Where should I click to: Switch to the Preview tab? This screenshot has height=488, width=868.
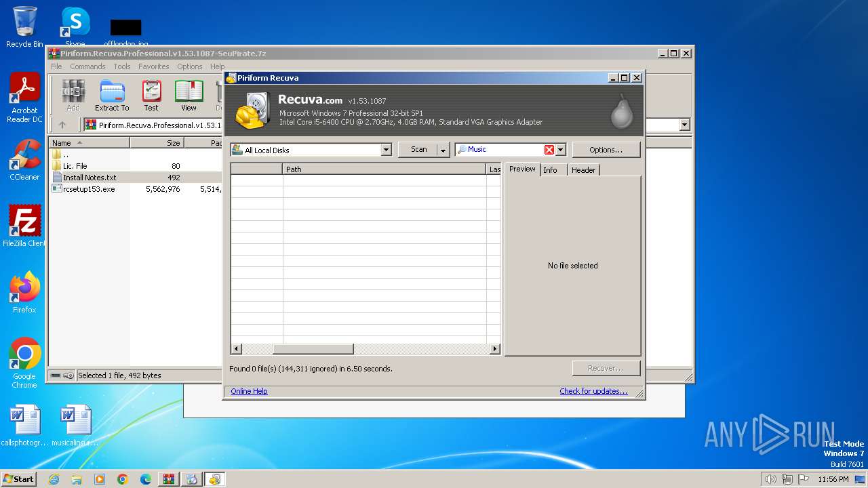522,169
